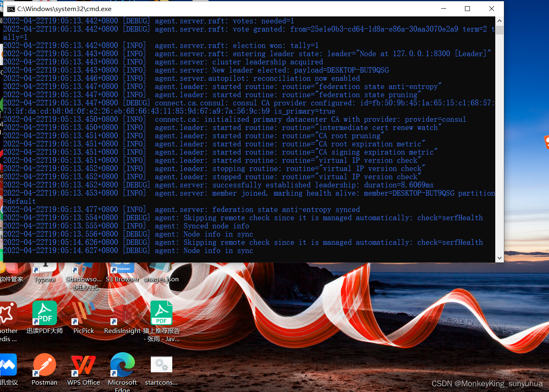Open the 腾讯会议 meeting app icon
The image size is (549, 392).
tap(7, 365)
